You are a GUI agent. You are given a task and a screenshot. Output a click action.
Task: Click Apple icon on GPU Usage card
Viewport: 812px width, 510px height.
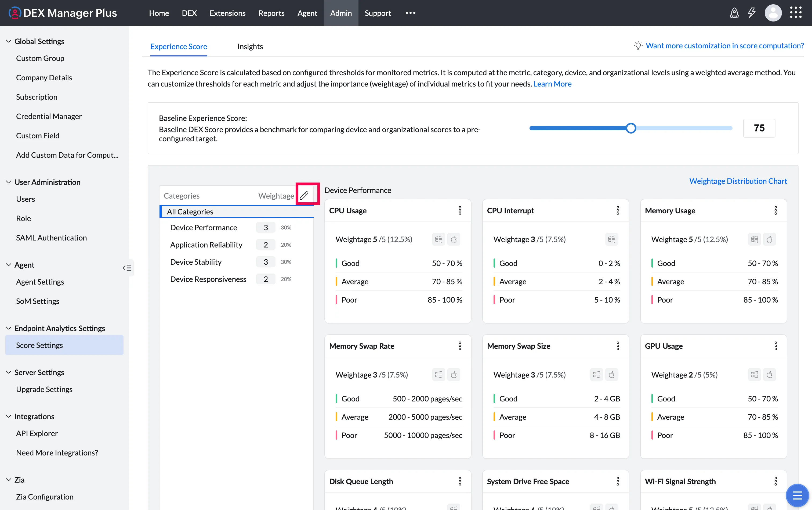[x=769, y=374]
